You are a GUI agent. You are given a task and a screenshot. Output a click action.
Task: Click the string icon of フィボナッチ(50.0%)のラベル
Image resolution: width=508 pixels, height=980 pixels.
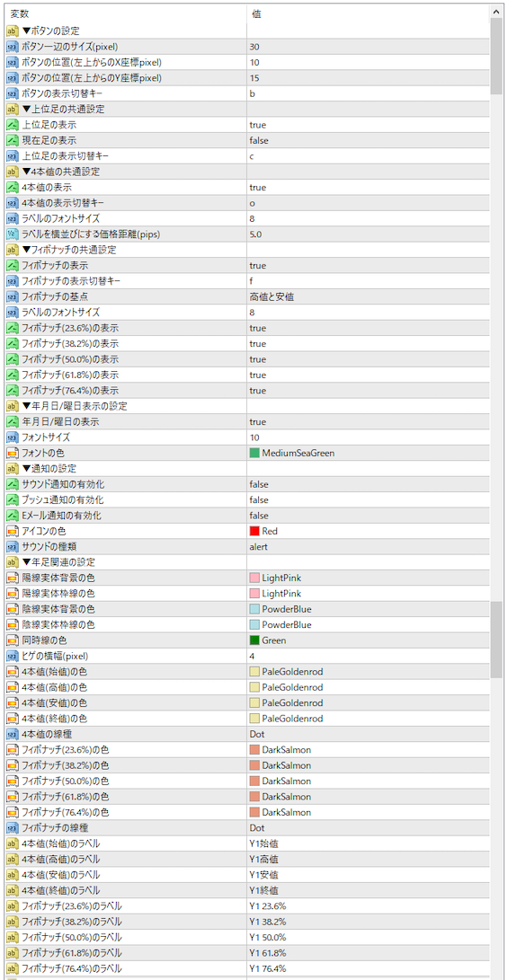[x=13, y=938]
